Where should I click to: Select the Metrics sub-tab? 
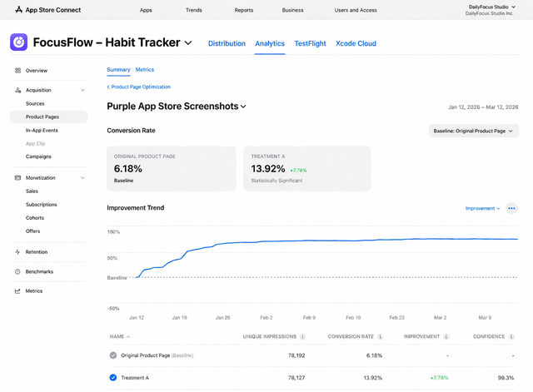145,70
